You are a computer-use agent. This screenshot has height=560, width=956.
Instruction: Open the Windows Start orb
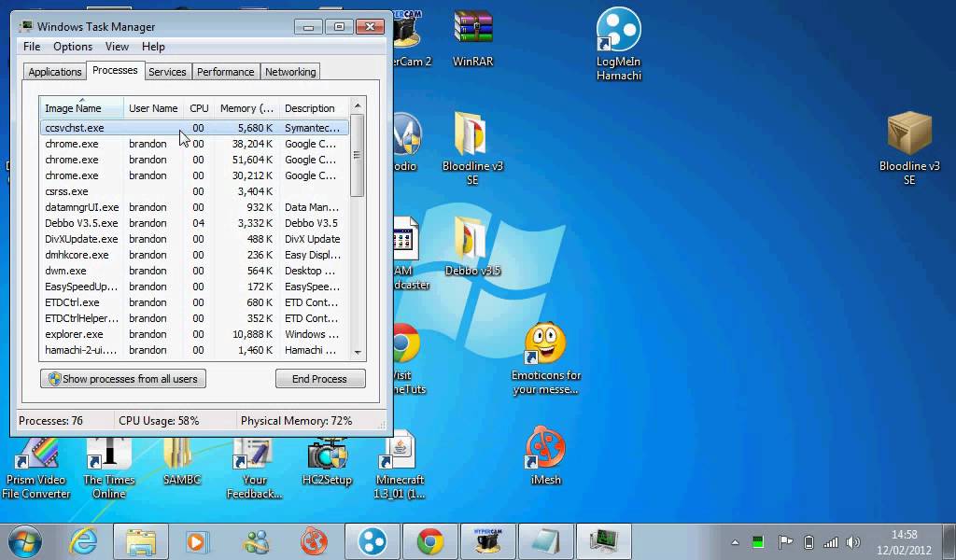[25, 541]
